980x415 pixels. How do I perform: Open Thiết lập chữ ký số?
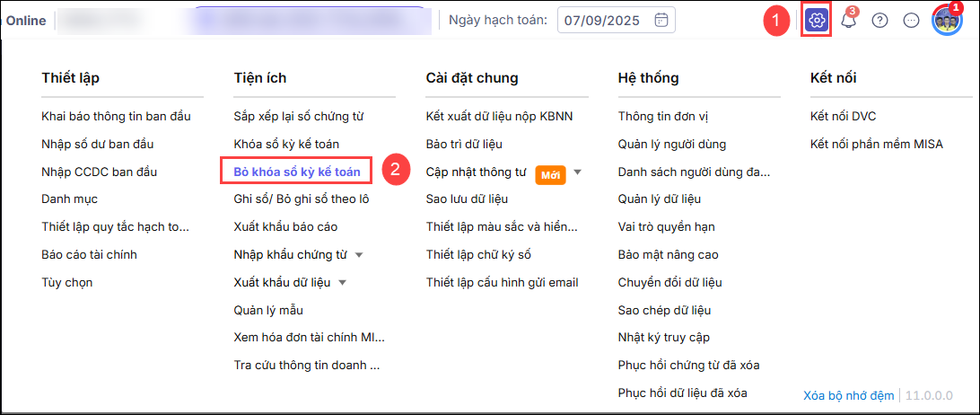click(x=478, y=255)
